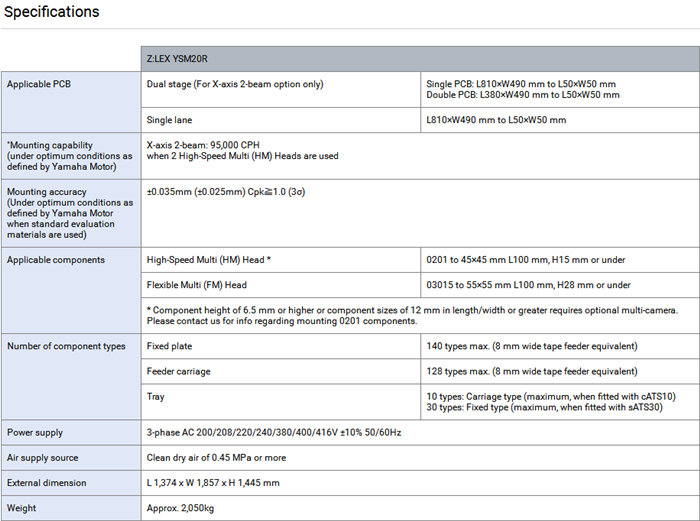Click the 'Double PCB: L380×W490 mm' line
Viewport: 700px width, 521px height.
[523, 95]
